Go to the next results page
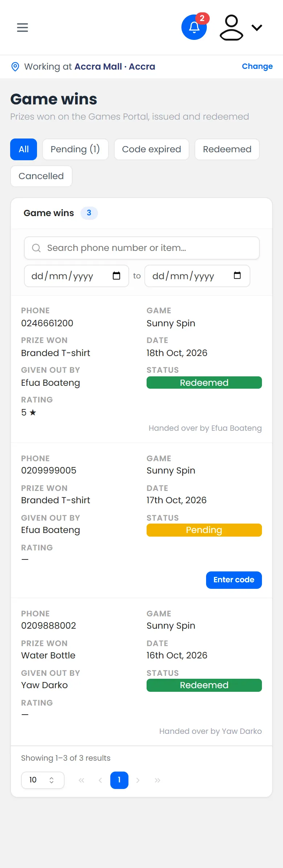This screenshot has width=283, height=868. tap(138, 780)
